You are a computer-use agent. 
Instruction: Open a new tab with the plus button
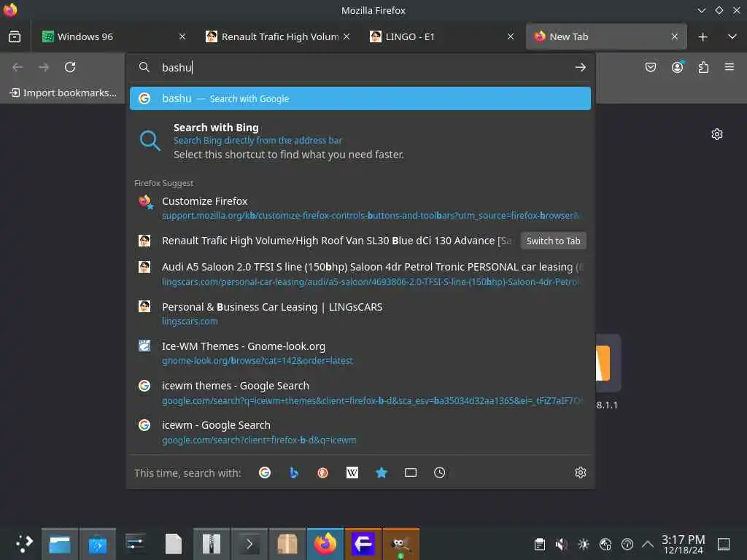[x=703, y=36]
